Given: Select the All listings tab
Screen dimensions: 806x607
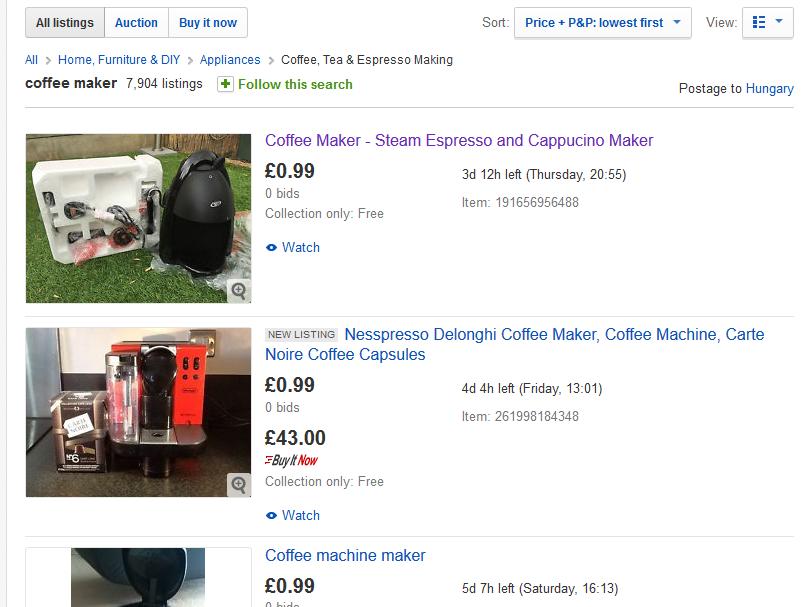Looking at the screenshot, I should (x=65, y=23).
